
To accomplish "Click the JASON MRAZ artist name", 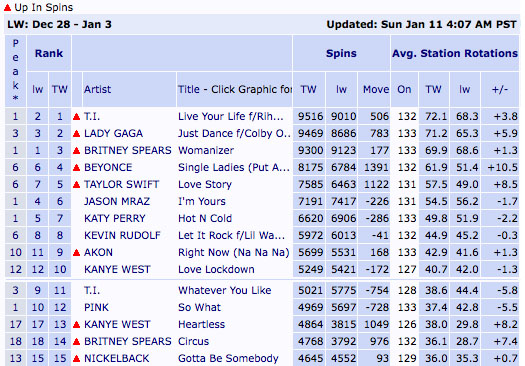I will (x=117, y=201).
